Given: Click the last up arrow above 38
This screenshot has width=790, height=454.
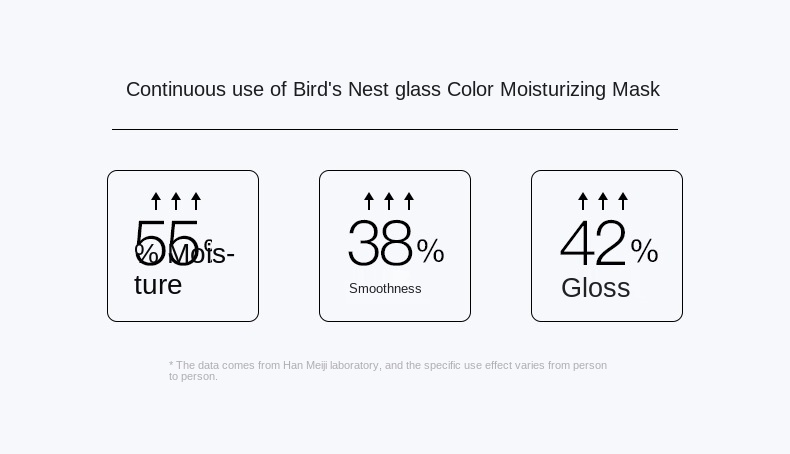Looking at the screenshot, I should 409,201.
